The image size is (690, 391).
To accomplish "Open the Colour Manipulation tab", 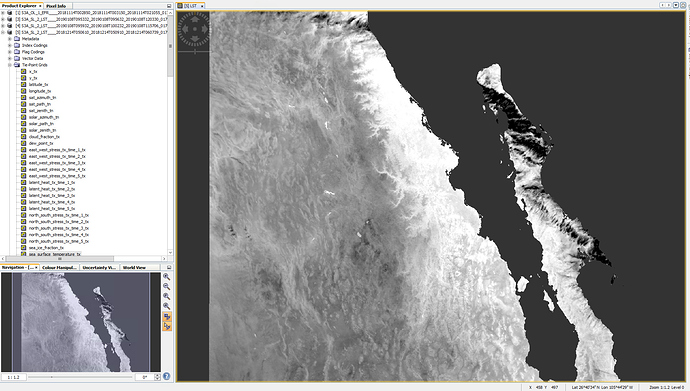I will coord(59,267).
